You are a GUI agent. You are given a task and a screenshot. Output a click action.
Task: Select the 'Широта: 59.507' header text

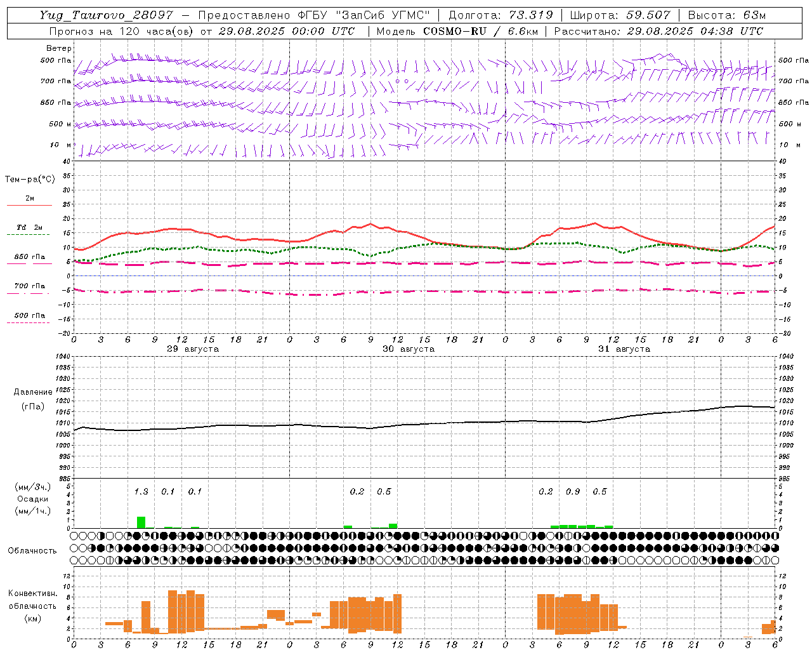coord(620,15)
